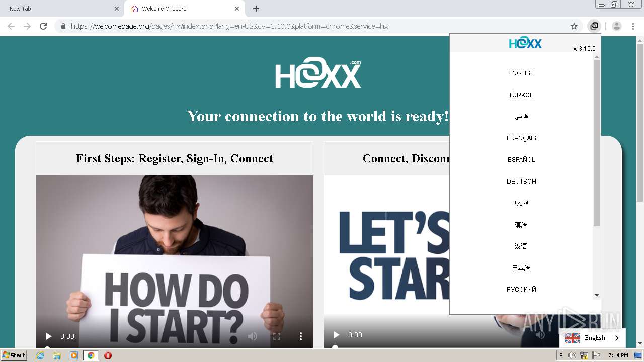Viewport: 644px width, 362px height.
Task: Open Chrome's three-dot menu
Action: pyautogui.click(x=633, y=26)
